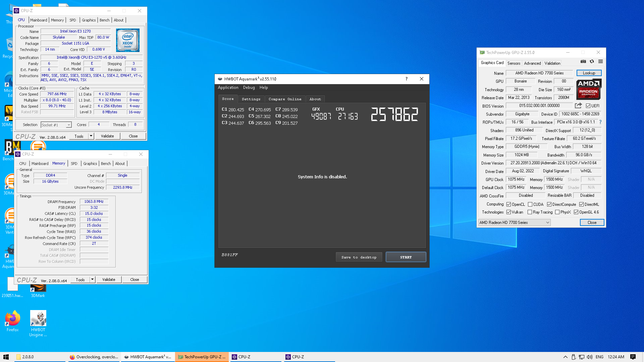Click Tools button in upper CPU-Z
This screenshot has height=362, width=644.
(79, 136)
